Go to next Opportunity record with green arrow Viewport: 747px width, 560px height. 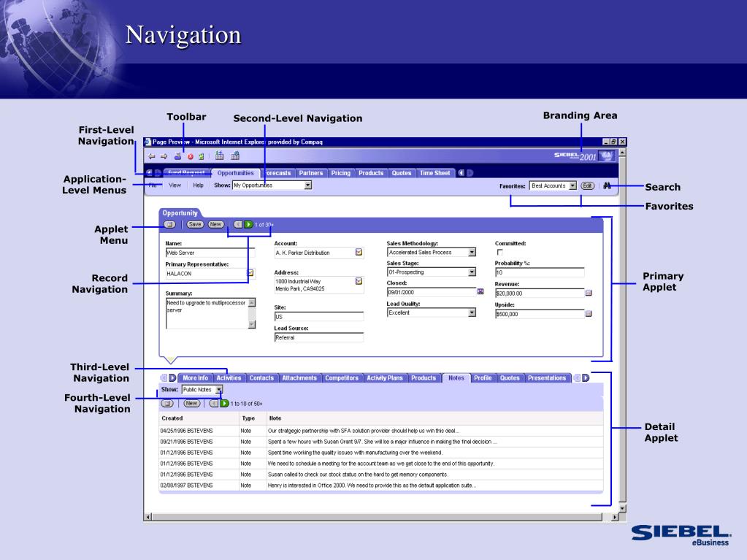(249, 224)
